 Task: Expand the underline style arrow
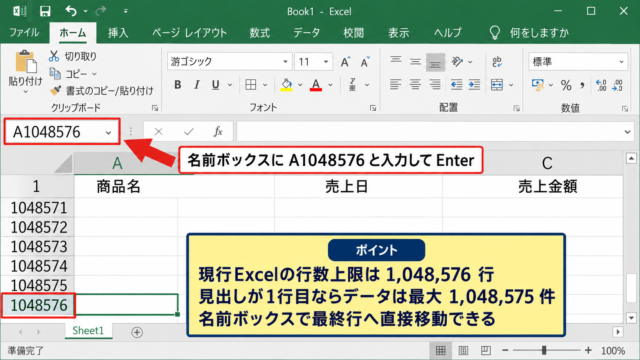point(230,85)
